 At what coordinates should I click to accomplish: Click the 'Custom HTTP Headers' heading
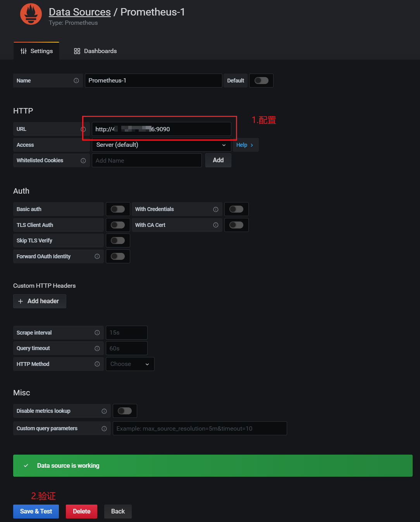[x=45, y=286]
